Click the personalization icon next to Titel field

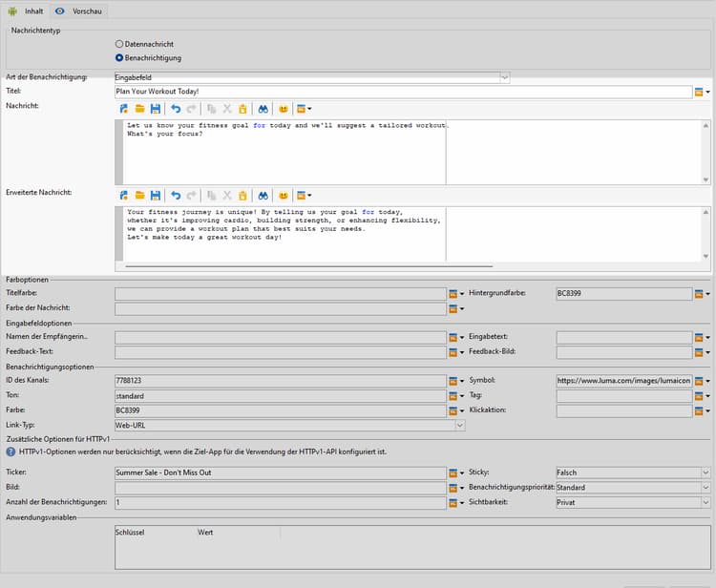[x=699, y=93]
